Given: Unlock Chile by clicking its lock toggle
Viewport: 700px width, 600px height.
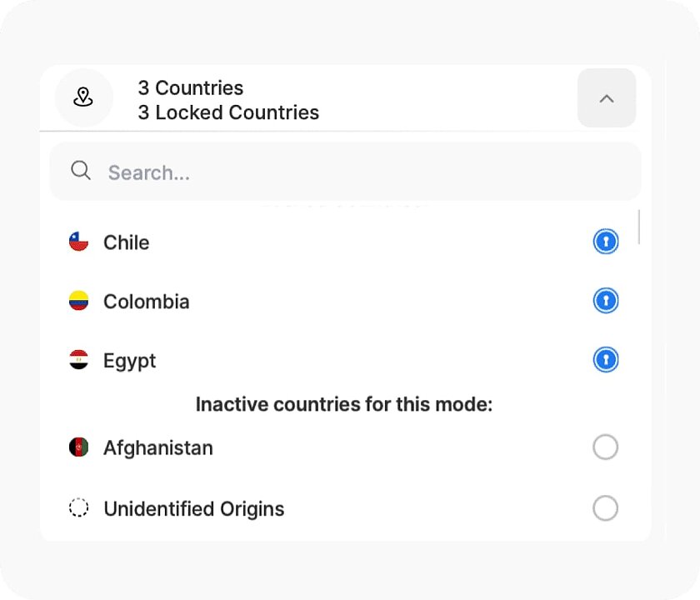Looking at the screenshot, I should 606,241.
